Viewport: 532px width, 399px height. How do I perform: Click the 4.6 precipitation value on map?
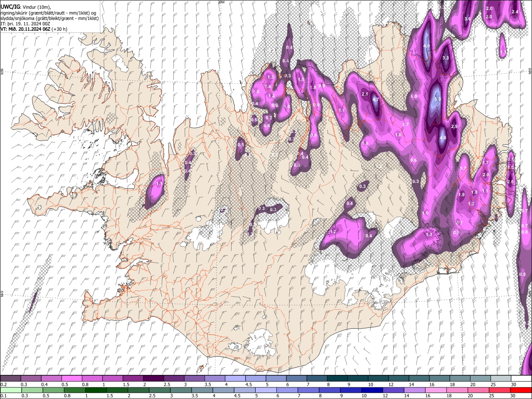443,138
